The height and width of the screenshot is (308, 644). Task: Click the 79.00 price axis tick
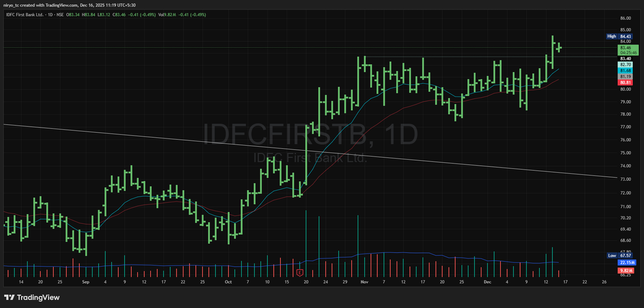pyautogui.click(x=625, y=102)
